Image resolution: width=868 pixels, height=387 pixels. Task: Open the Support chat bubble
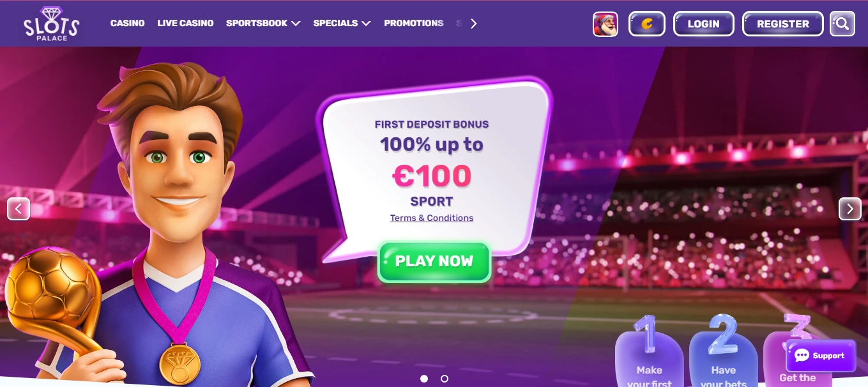(x=820, y=356)
